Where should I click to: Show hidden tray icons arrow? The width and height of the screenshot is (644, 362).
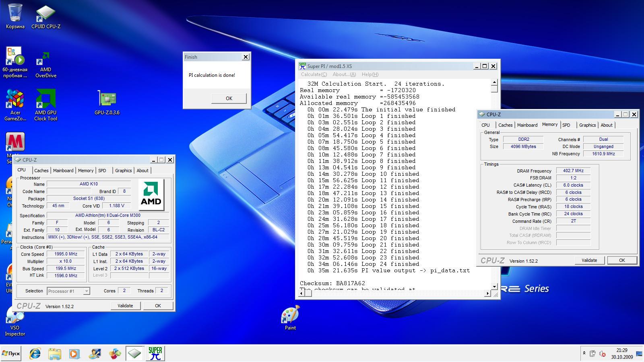coord(584,353)
